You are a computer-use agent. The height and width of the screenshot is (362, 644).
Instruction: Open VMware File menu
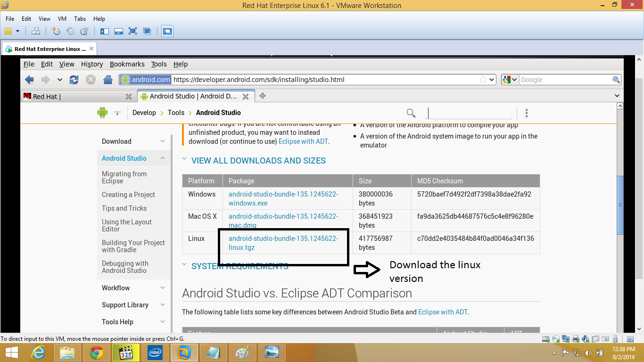pyautogui.click(x=10, y=19)
